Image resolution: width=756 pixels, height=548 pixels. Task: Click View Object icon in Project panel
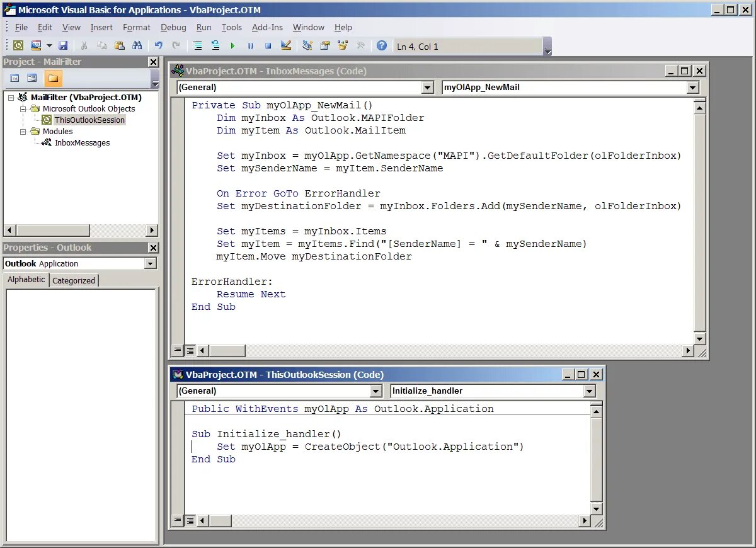(31, 78)
